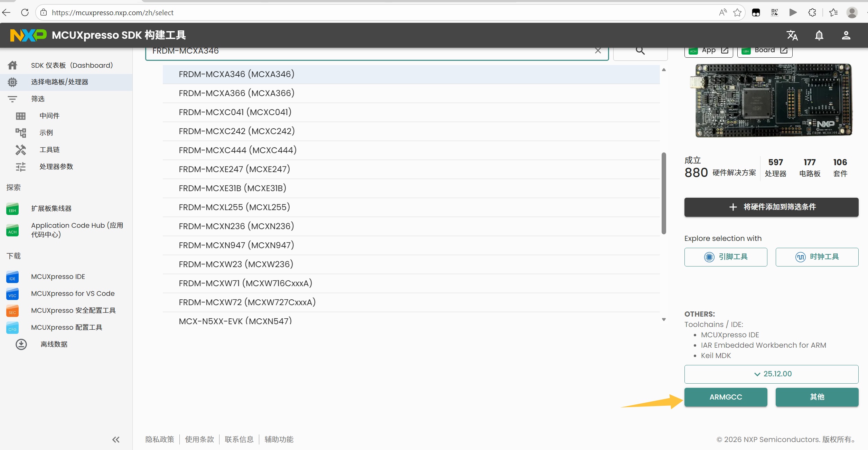Click the board list scrollbar thumb
This screenshot has width=868, height=450.
[664, 193]
